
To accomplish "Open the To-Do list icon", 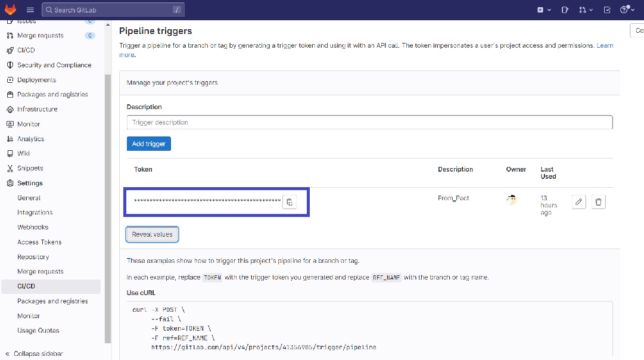I will point(607,10).
